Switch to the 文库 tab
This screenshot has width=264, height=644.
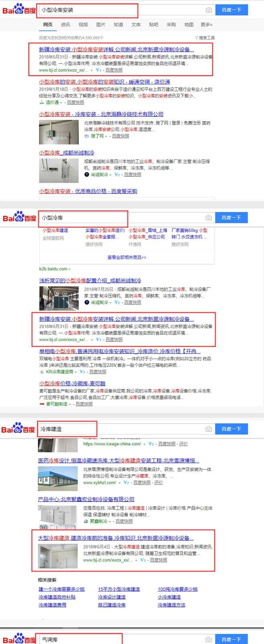tap(136, 25)
